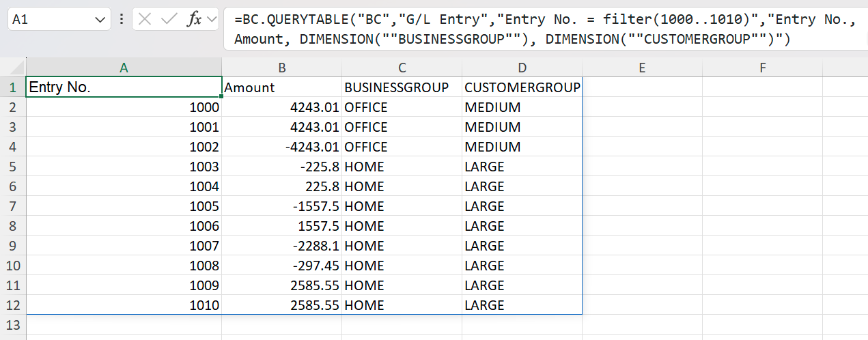This screenshot has height=340, width=868.
Task: Select row 7 header
Action: 13,206
